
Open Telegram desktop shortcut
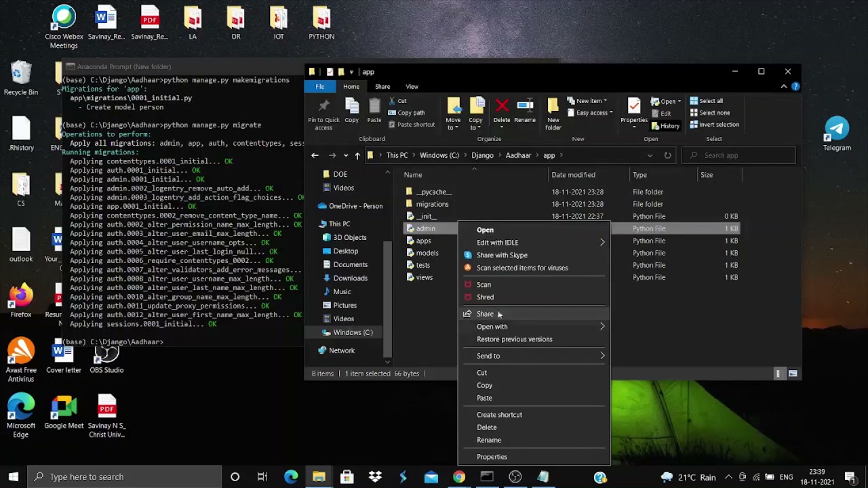click(837, 134)
